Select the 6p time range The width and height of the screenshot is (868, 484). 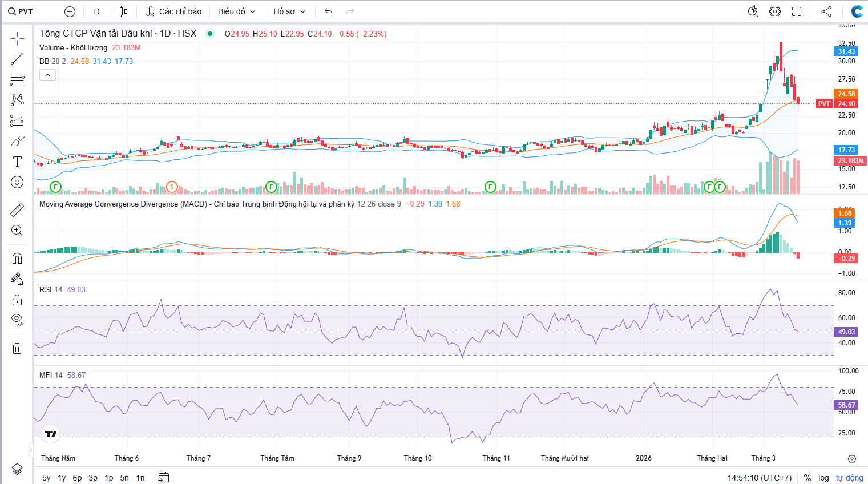coord(77,478)
